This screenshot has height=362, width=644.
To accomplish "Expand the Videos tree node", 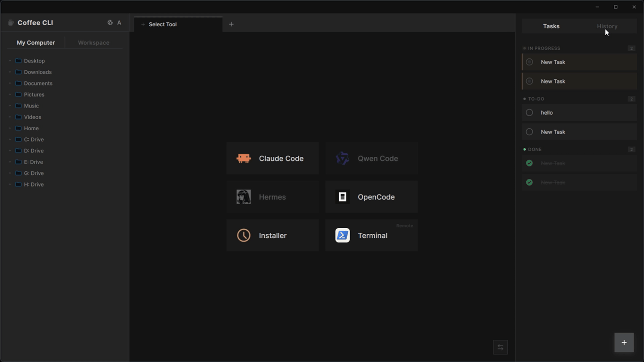I will (x=10, y=117).
